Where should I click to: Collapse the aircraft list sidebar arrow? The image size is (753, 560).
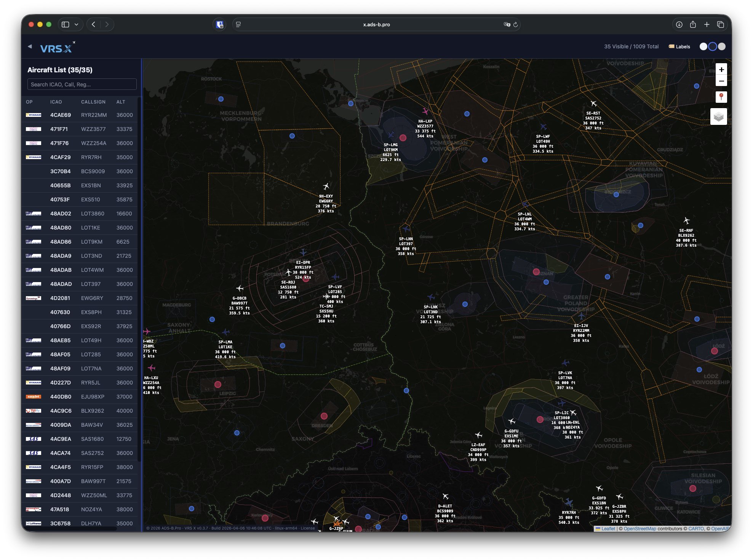coord(30,46)
